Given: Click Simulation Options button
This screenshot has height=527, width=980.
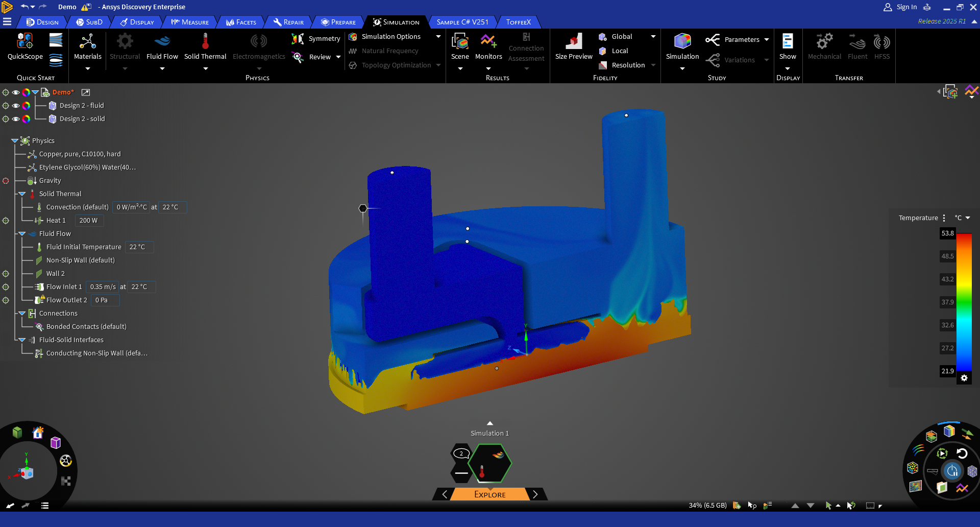Looking at the screenshot, I should click(385, 37).
